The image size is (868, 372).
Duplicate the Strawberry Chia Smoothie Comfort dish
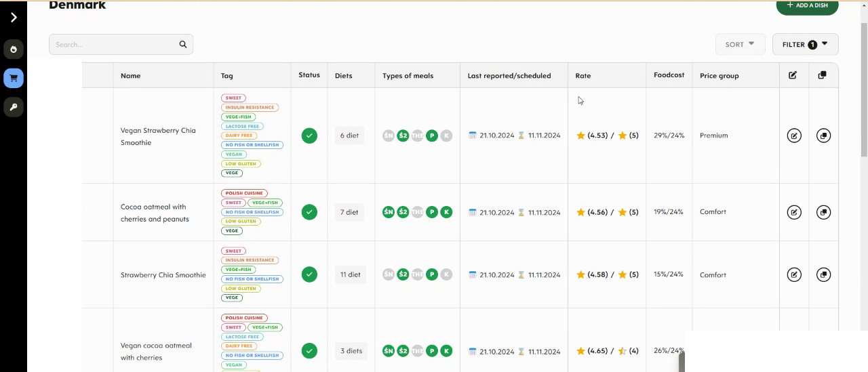pyautogui.click(x=823, y=274)
